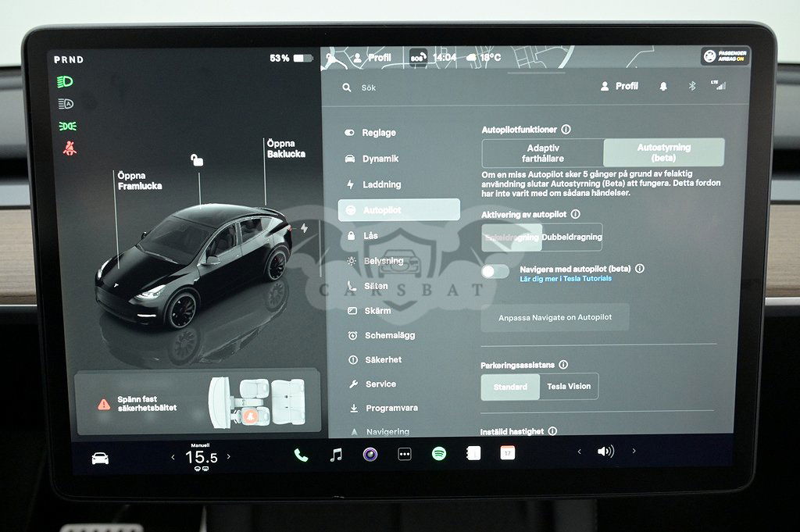Open notifications bell icon
The width and height of the screenshot is (800, 532).
(663, 87)
